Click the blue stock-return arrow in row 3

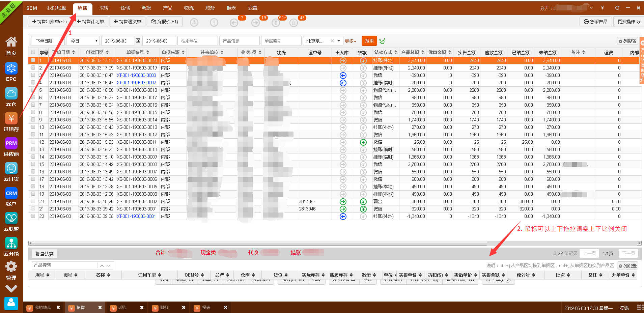tap(343, 76)
